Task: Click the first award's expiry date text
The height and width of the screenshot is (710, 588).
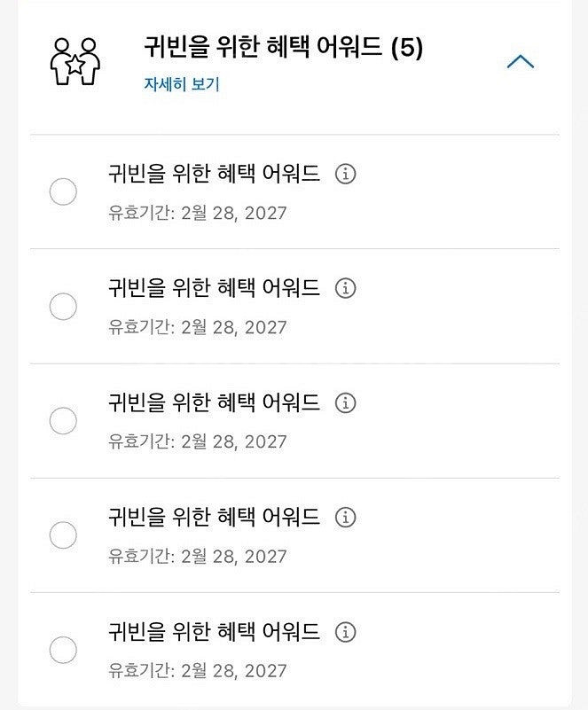Action: click(198, 213)
